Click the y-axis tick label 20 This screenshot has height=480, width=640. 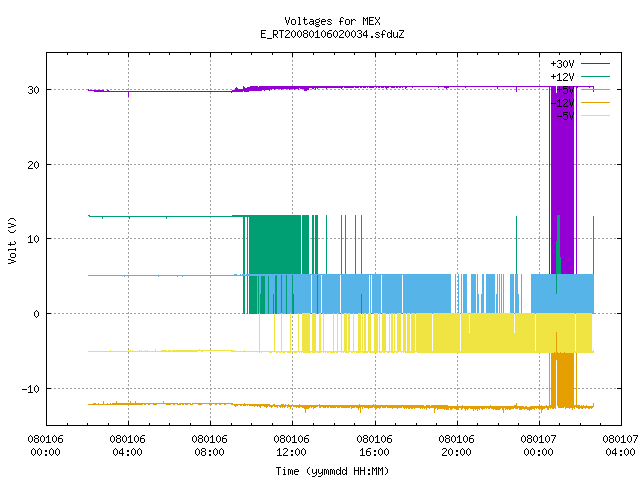pyautogui.click(x=33, y=165)
